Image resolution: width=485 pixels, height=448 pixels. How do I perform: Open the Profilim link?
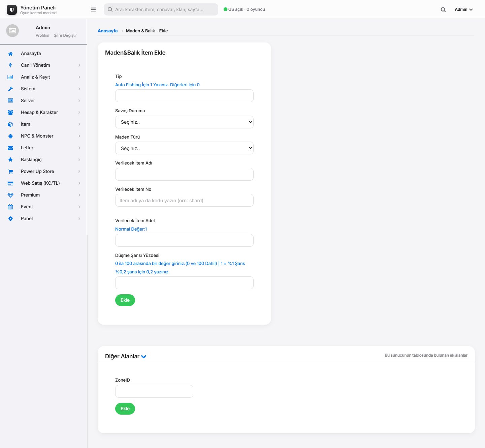(x=42, y=35)
